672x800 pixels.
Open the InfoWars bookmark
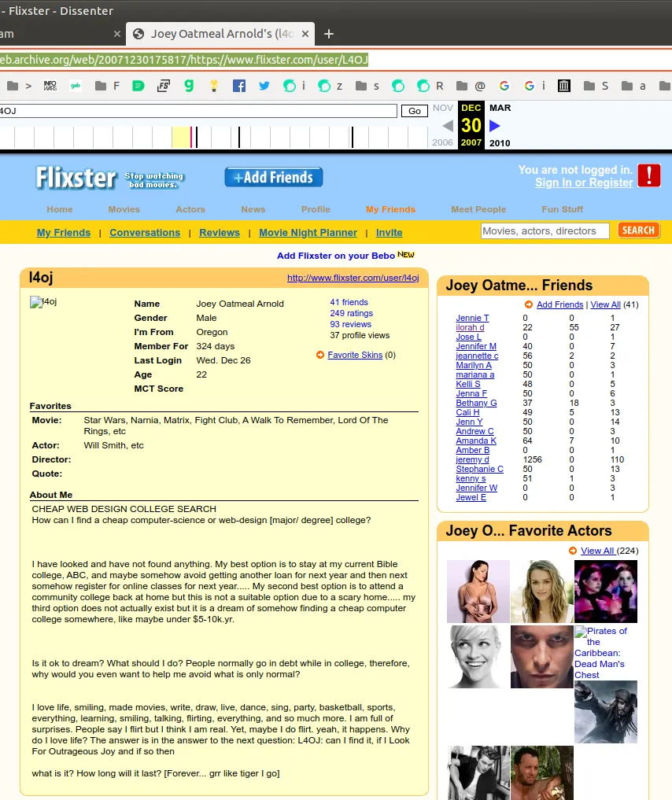click(x=50, y=86)
